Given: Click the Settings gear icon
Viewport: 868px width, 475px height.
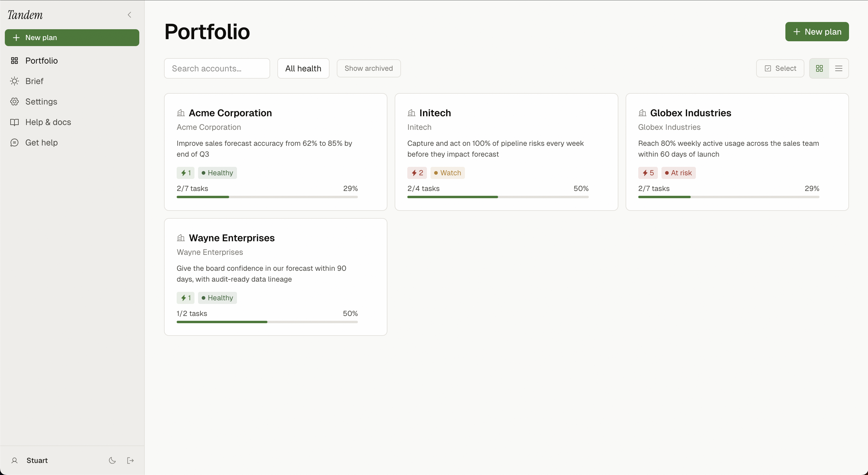Looking at the screenshot, I should [14, 102].
